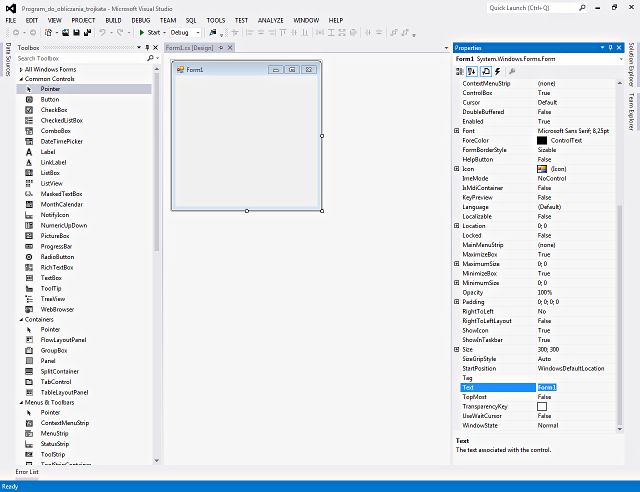Viewport: 640px width, 492px height.
Task: Click the TransparencyKey white swatch
Action: (x=542, y=407)
